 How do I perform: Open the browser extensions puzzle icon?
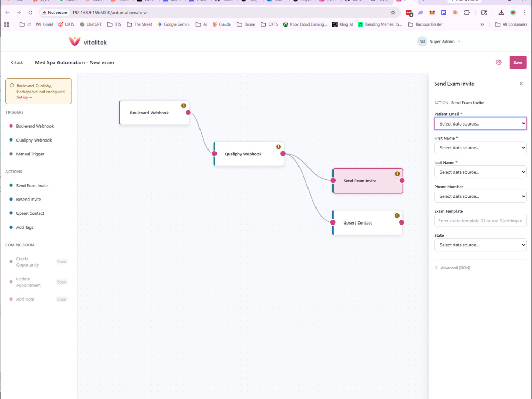[x=467, y=13]
